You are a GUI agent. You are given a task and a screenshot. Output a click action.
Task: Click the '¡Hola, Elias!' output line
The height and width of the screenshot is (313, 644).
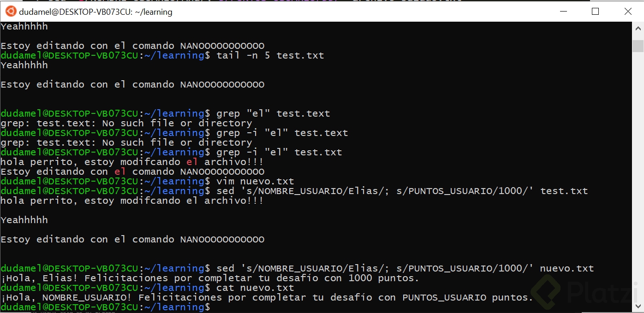210,278
